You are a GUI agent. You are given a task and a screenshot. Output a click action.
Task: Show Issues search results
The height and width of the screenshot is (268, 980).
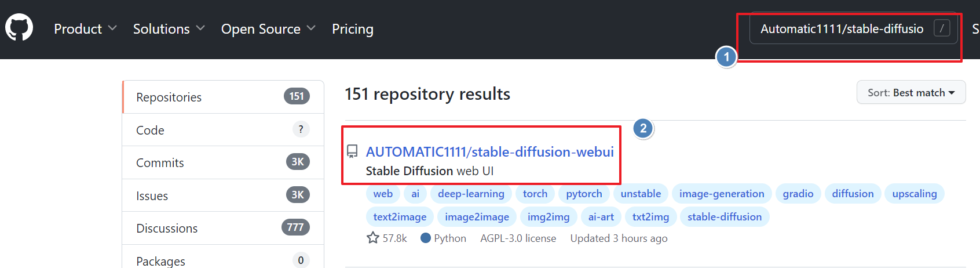tap(223, 195)
